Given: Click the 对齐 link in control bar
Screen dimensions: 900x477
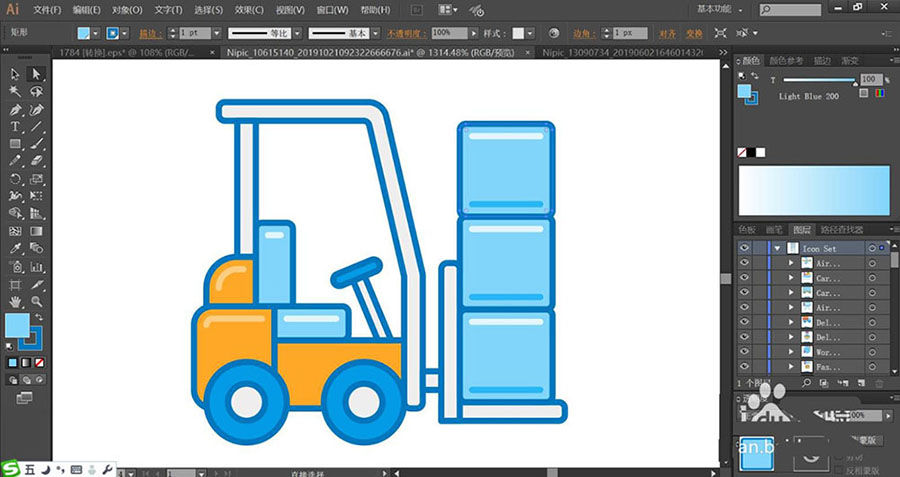Looking at the screenshot, I should coord(667,33).
